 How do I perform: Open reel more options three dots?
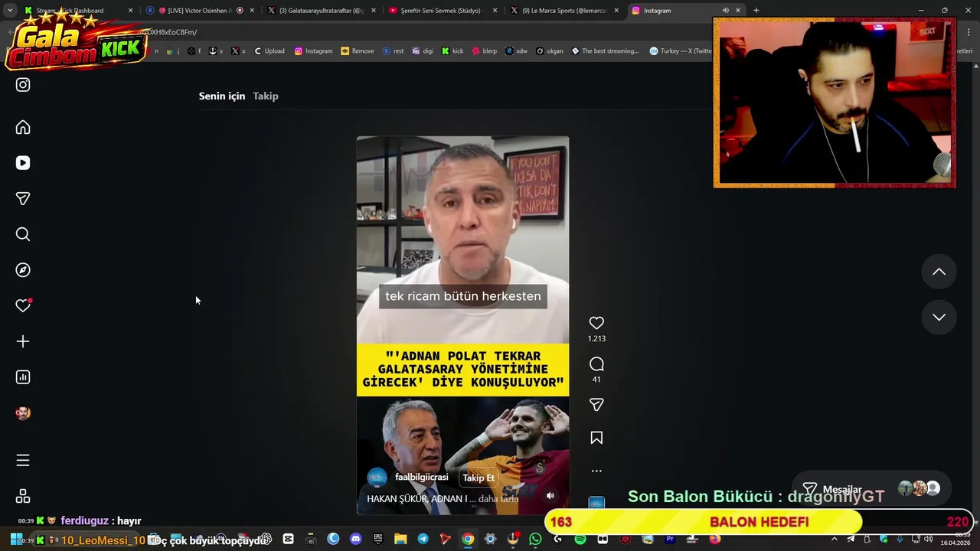click(x=596, y=471)
